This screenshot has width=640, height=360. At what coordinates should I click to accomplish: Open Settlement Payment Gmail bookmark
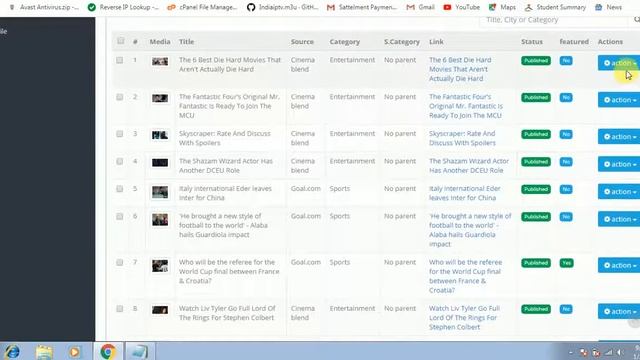click(362, 7)
